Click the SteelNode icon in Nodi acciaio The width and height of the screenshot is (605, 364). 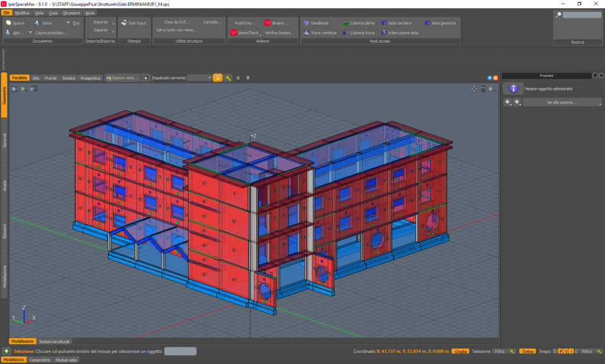coord(307,23)
